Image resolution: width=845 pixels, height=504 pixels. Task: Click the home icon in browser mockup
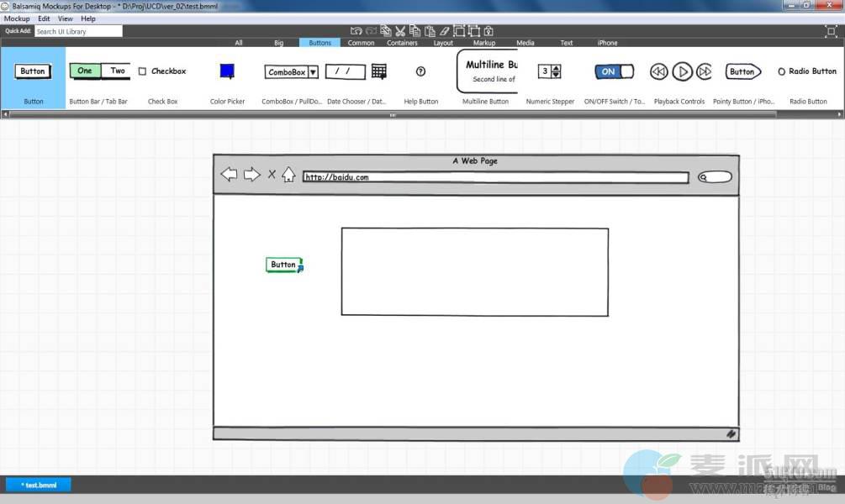pos(288,175)
